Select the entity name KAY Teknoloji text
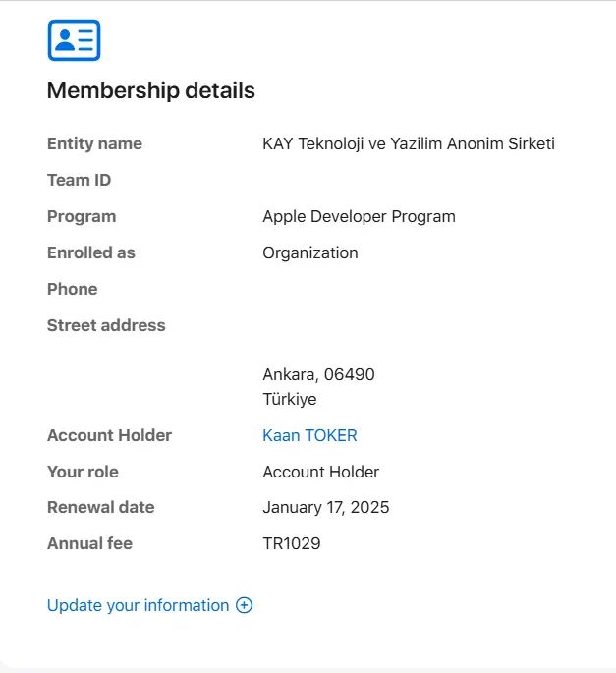The width and height of the screenshot is (616, 673). pyautogui.click(x=409, y=143)
